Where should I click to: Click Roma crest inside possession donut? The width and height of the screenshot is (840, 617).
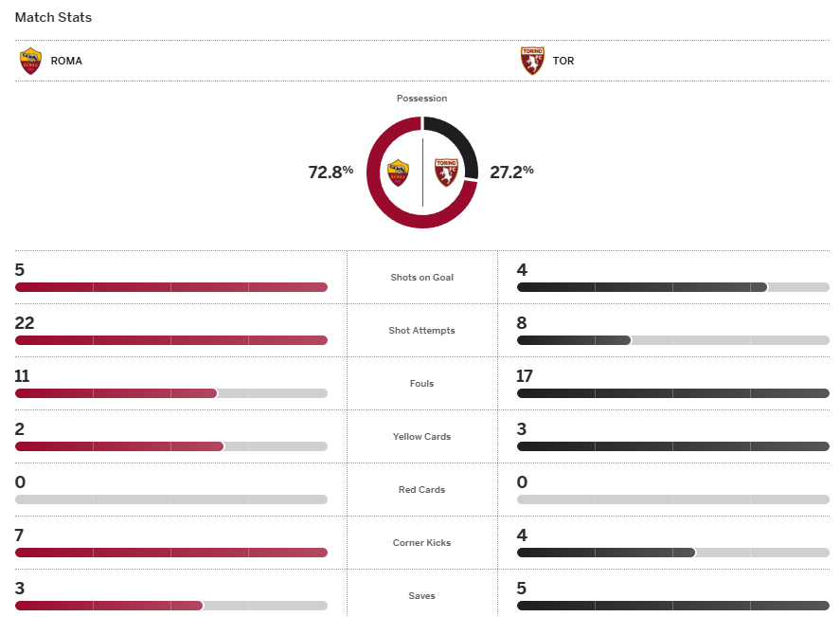398,172
